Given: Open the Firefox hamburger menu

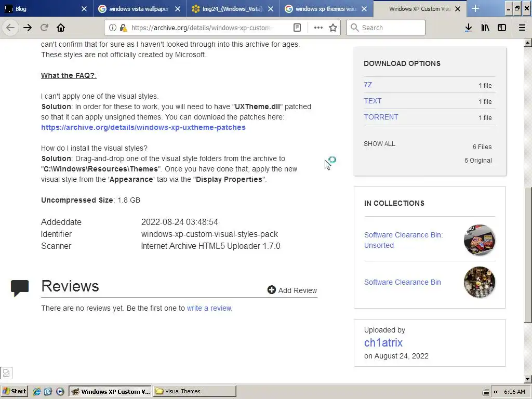Looking at the screenshot, I should (522, 28).
